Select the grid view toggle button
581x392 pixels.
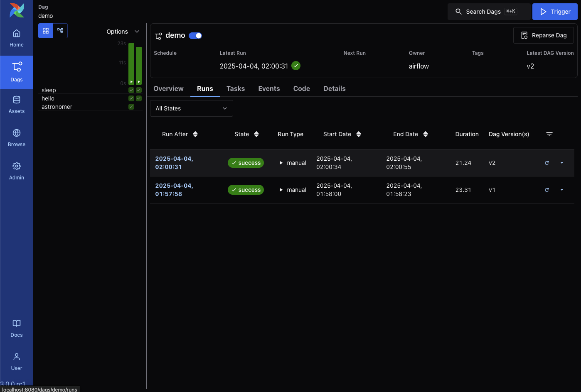click(46, 31)
